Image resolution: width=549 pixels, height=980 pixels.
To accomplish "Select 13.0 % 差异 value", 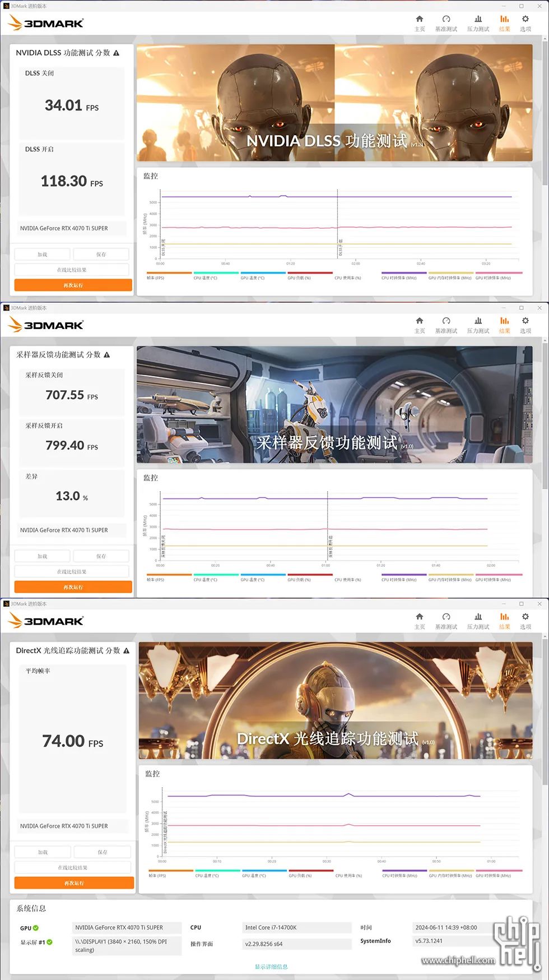I will click(x=72, y=496).
